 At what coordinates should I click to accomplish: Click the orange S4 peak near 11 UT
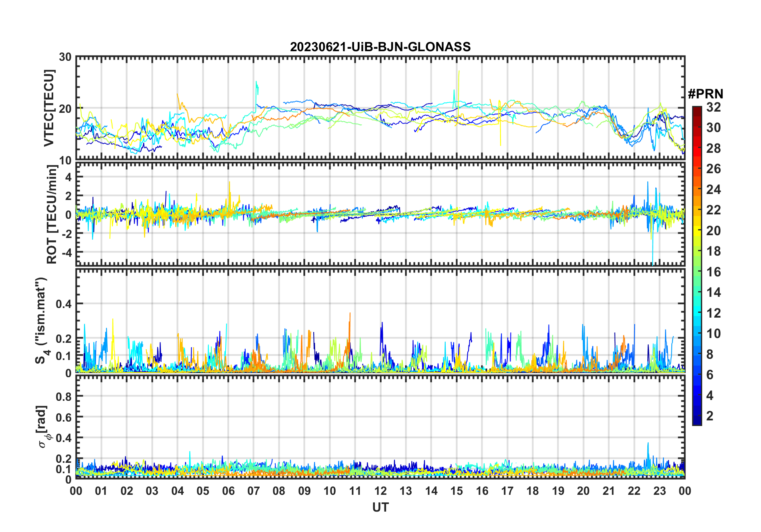pyautogui.click(x=350, y=316)
